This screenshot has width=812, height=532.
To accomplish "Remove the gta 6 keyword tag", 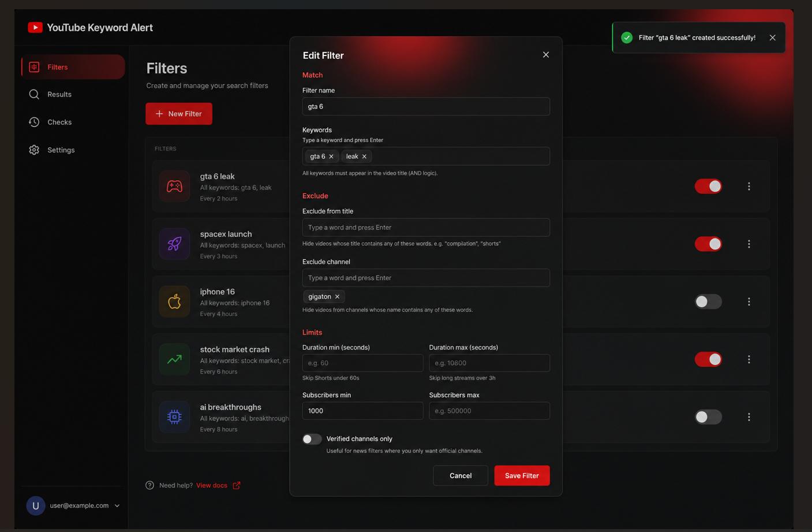I will tap(331, 157).
